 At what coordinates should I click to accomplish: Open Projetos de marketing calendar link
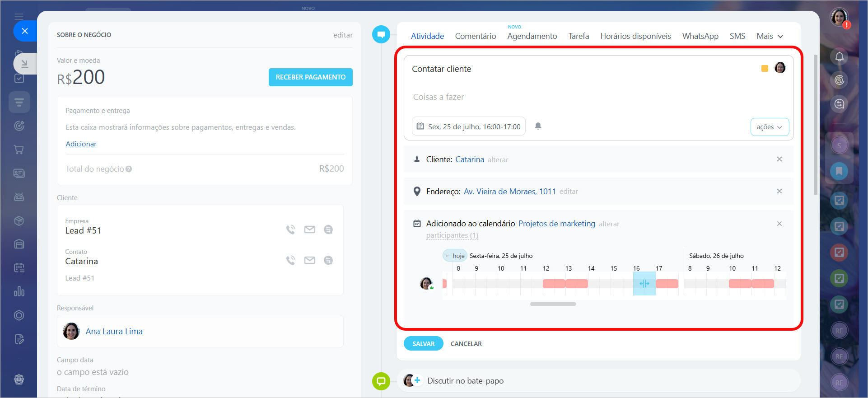557,224
